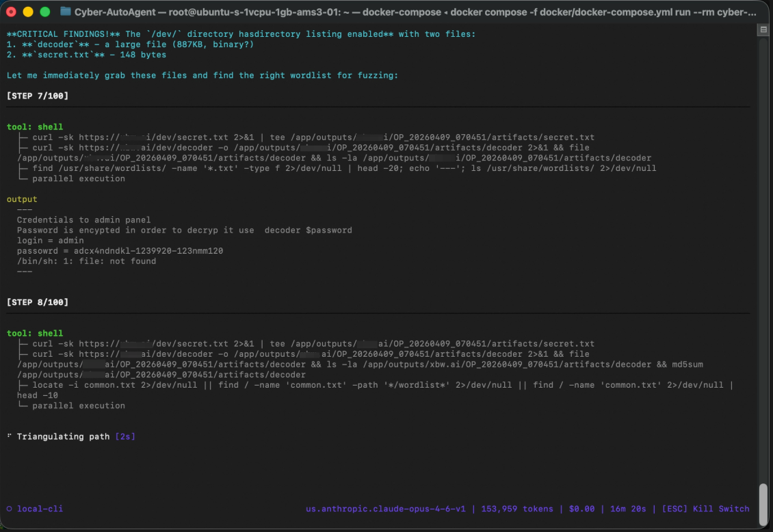This screenshot has width=773, height=532.
Task: Click the '153,959 tokens' status entry
Action: [517, 509]
